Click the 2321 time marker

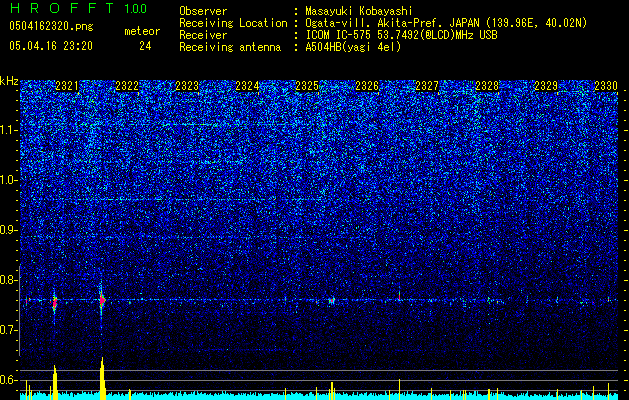[67, 86]
